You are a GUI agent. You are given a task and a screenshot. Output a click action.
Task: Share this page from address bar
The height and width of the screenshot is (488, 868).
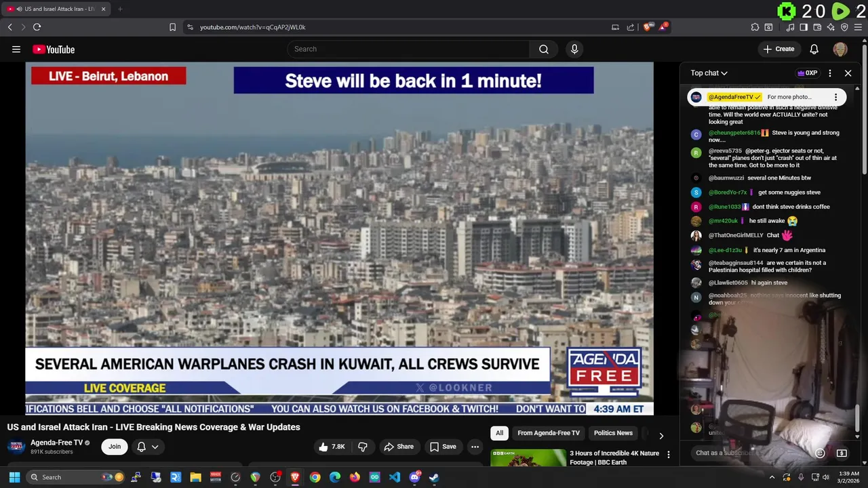(x=631, y=27)
